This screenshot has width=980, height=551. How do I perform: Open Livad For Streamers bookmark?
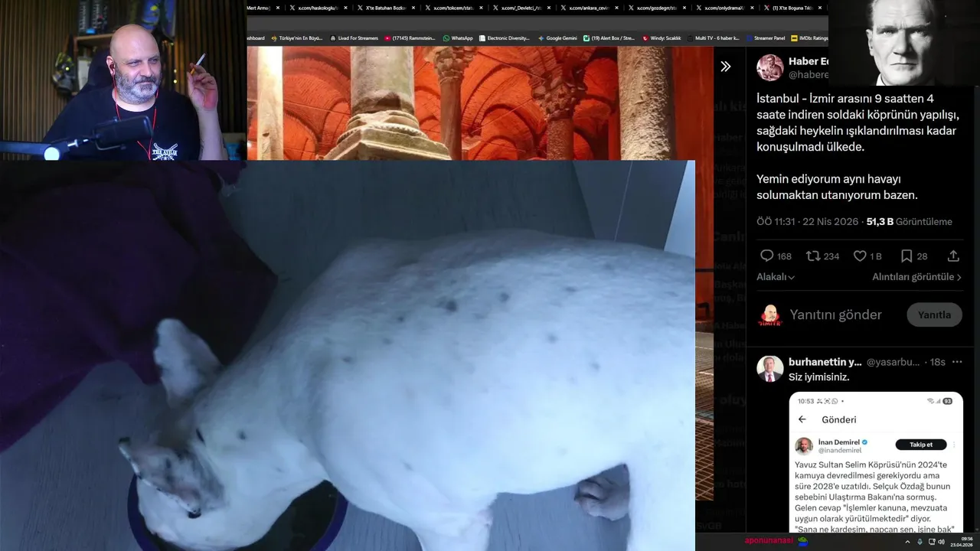coord(354,37)
